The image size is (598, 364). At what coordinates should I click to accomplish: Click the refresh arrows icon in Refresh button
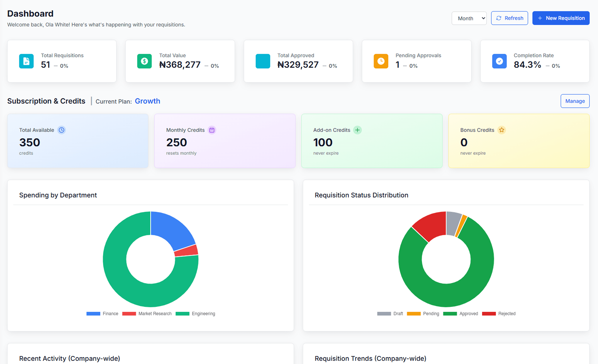tap(499, 18)
